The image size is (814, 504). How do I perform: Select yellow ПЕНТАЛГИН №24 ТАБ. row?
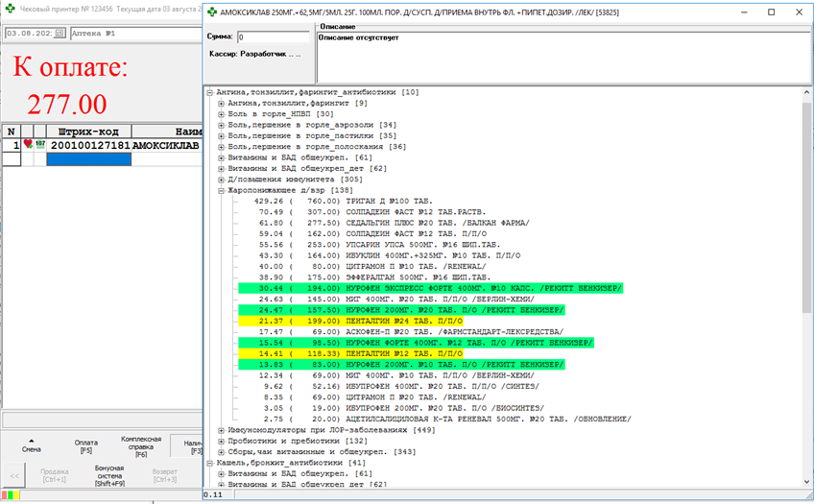350,322
